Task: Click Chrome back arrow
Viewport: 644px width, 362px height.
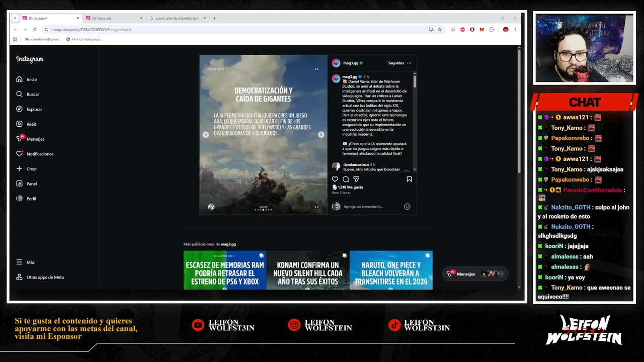Action: click(x=16, y=30)
